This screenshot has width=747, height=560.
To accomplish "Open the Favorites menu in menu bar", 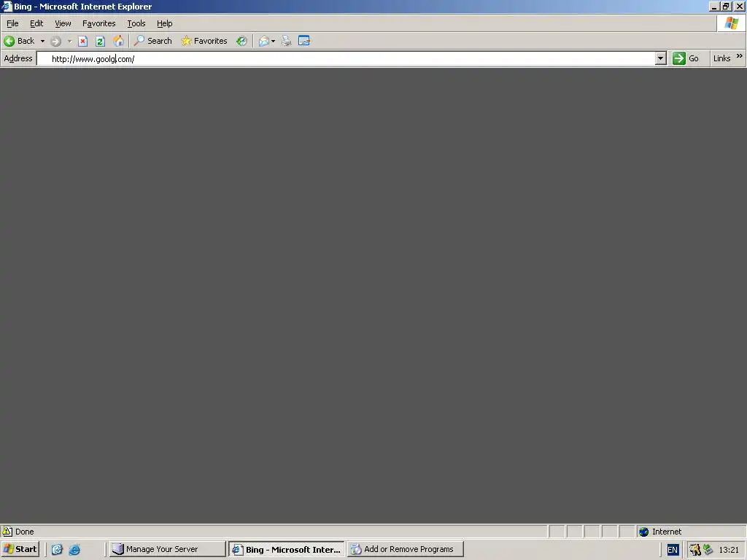I will [98, 23].
